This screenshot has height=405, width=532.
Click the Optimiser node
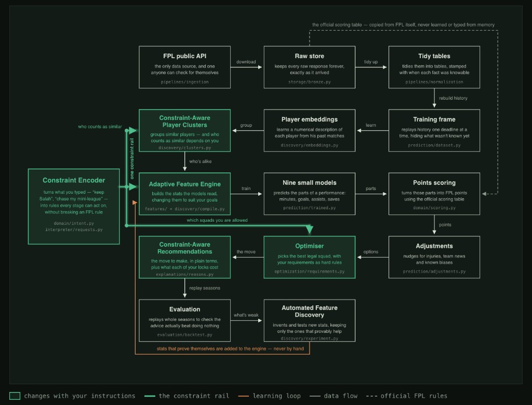(x=310, y=257)
